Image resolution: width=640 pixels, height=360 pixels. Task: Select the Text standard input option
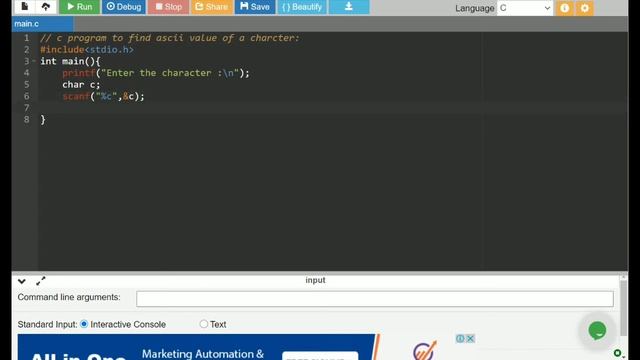(x=204, y=324)
